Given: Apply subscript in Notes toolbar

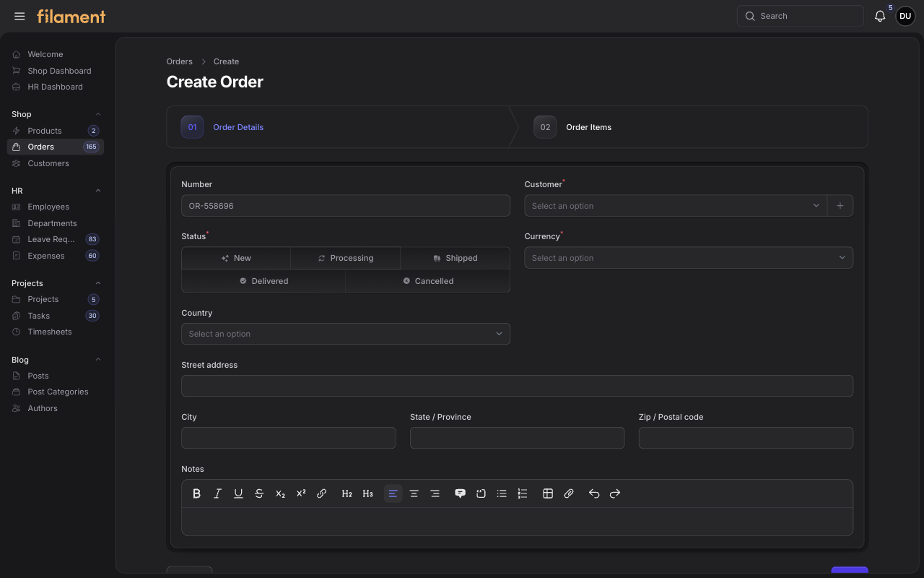Looking at the screenshot, I should pyautogui.click(x=280, y=493).
